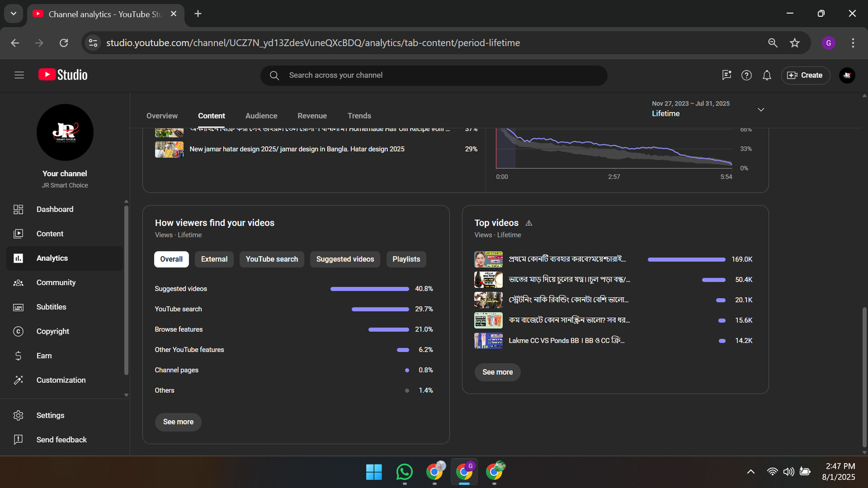Open the account avatar menu in Studio

pyautogui.click(x=847, y=75)
